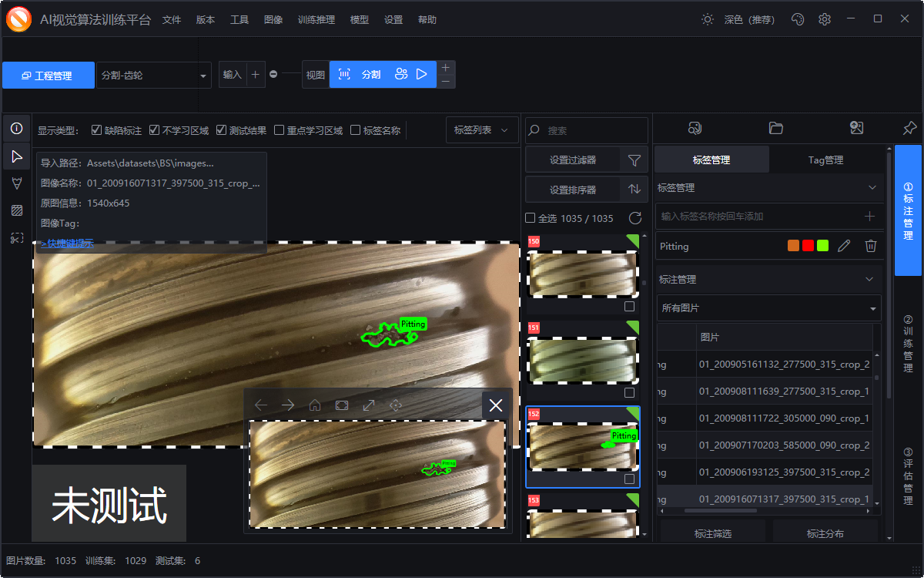Screen dimensions: 924x578
Task: Select the arrow pointer tool
Action: tap(16, 156)
